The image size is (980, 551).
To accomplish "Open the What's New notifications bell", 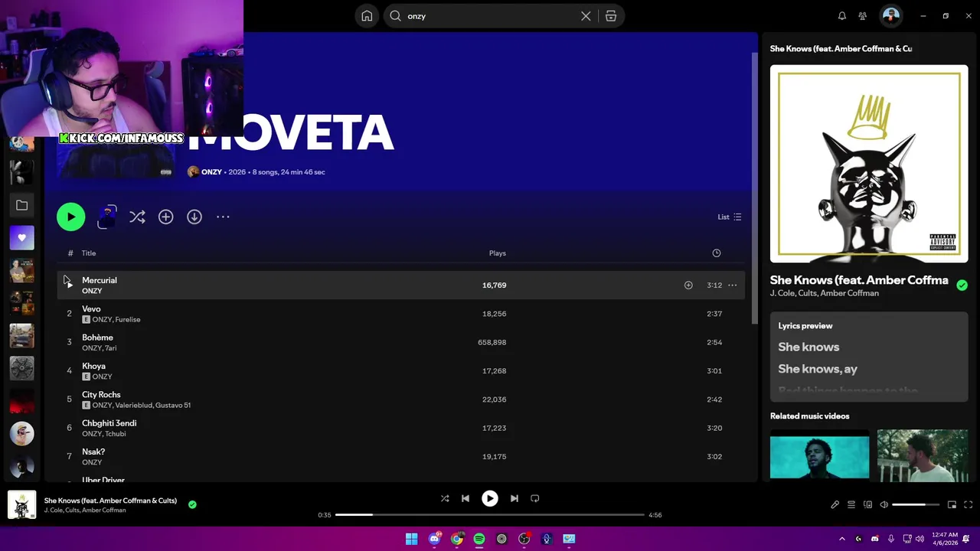I will (842, 16).
